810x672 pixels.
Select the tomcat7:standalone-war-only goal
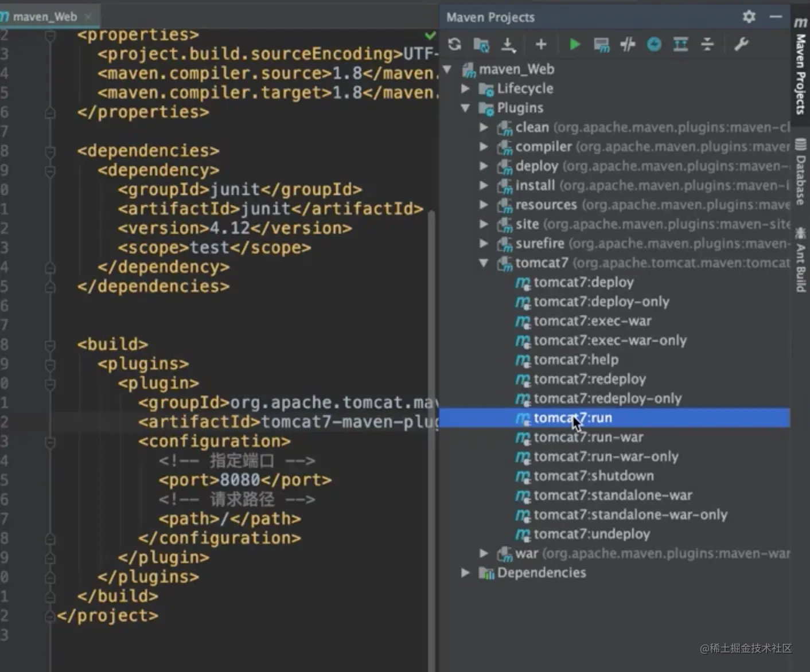click(x=630, y=515)
